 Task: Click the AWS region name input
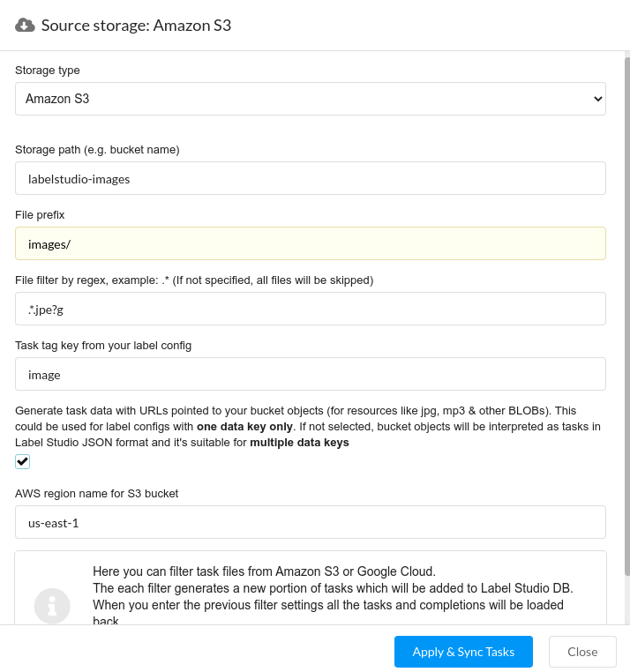[x=311, y=522]
